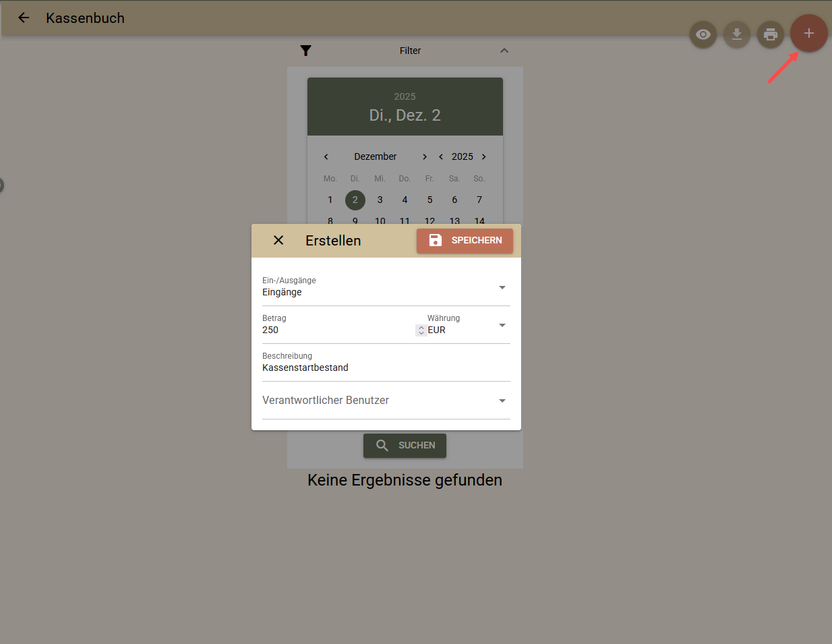Open Verantwortlicher Benutzer dropdown
Screen dimensions: 832x644
(386, 401)
